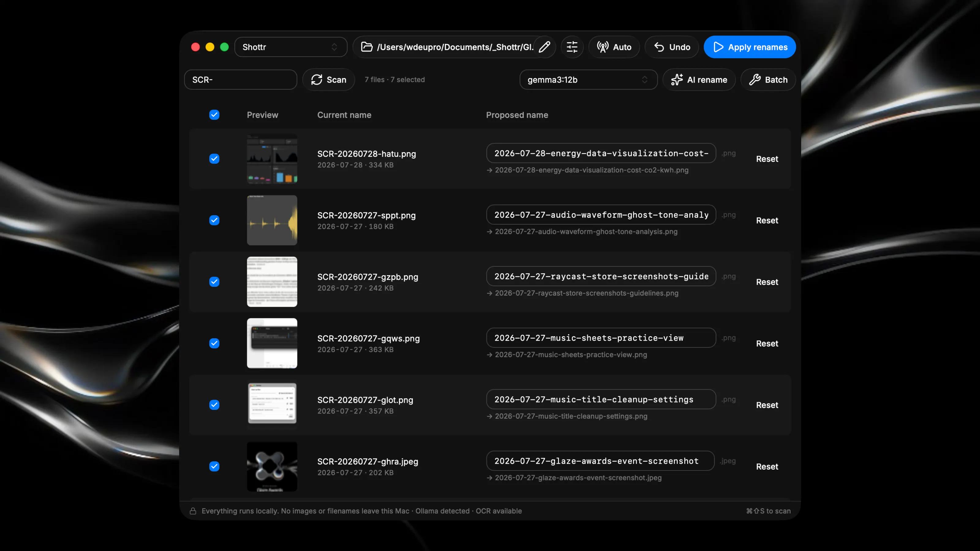Open the Shottr preset dropdown

pos(291,47)
